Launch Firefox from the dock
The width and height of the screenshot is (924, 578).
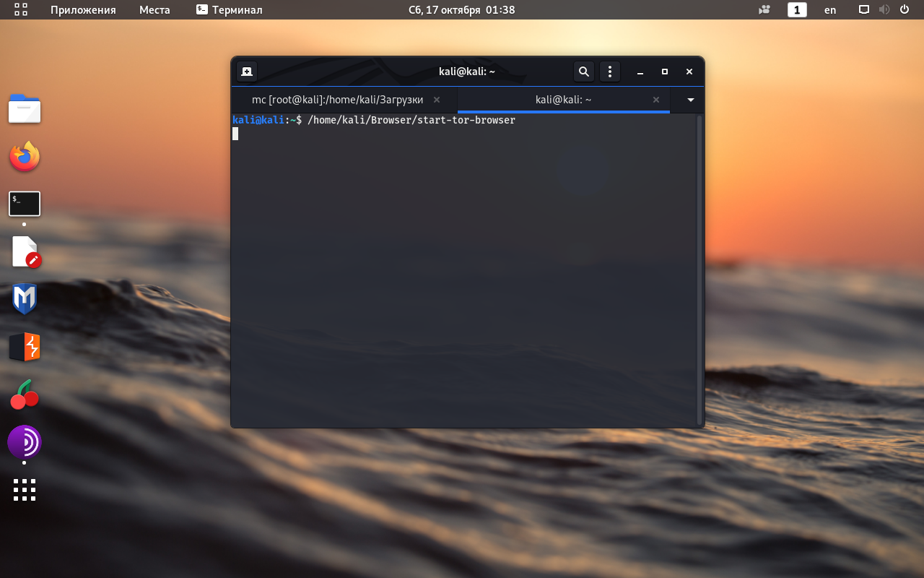point(25,157)
